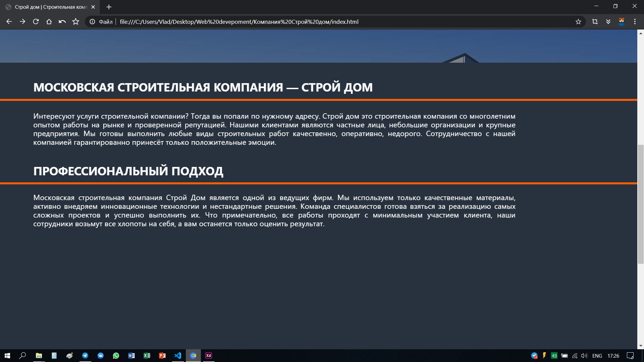View site information icon in address bar

coord(92,22)
